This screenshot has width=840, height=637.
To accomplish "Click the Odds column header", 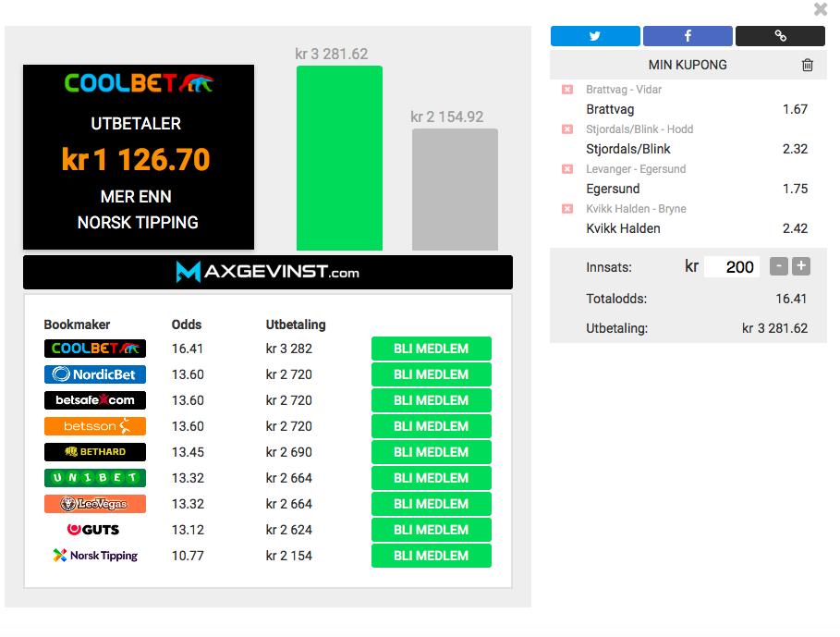I will click(187, 325).
